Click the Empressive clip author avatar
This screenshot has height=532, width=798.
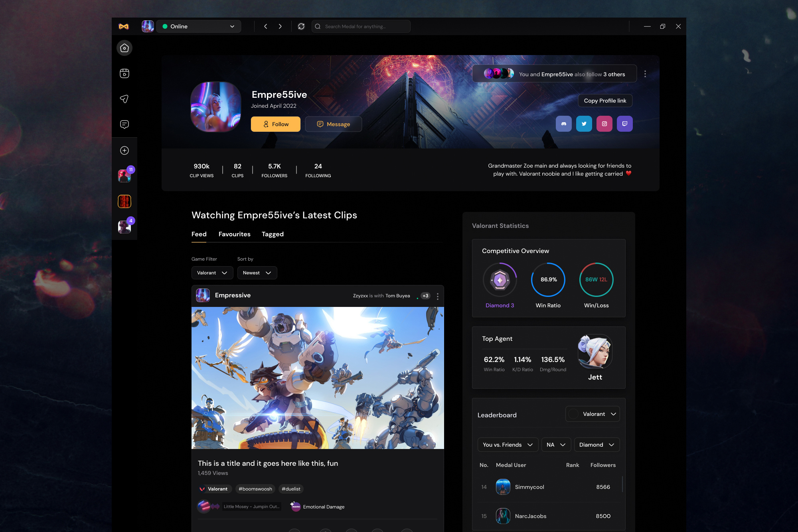pos(203,295)
